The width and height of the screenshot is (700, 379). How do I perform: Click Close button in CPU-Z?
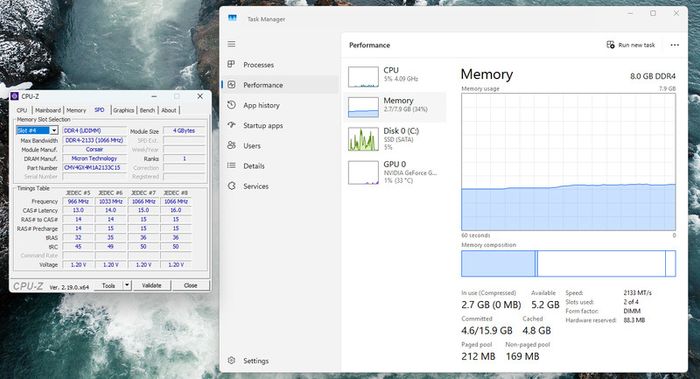tap(191, 286)
